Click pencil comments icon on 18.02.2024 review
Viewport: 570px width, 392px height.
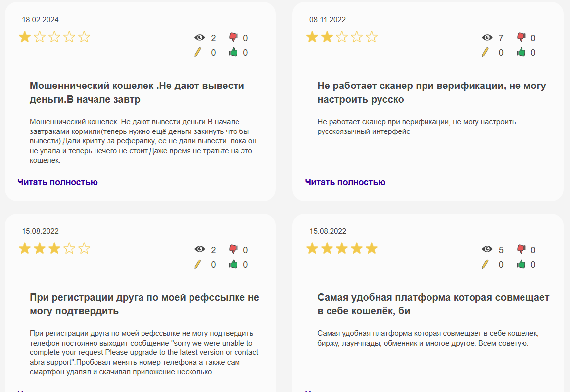pos(198,52)
